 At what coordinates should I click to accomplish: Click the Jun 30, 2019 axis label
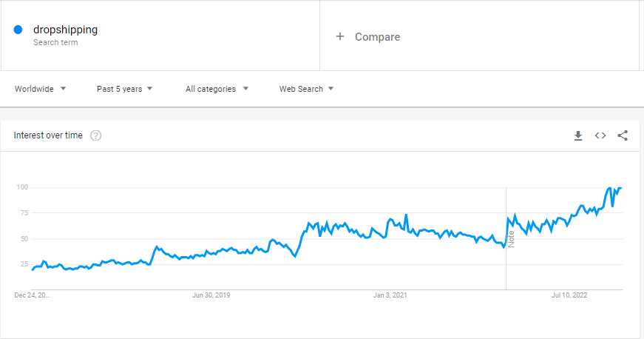[211, 295]
